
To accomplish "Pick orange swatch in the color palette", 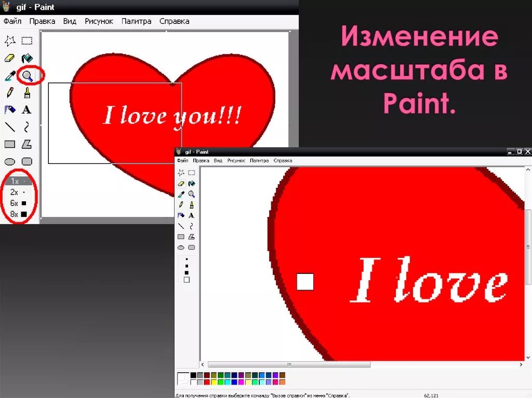I will pos(282,382).
